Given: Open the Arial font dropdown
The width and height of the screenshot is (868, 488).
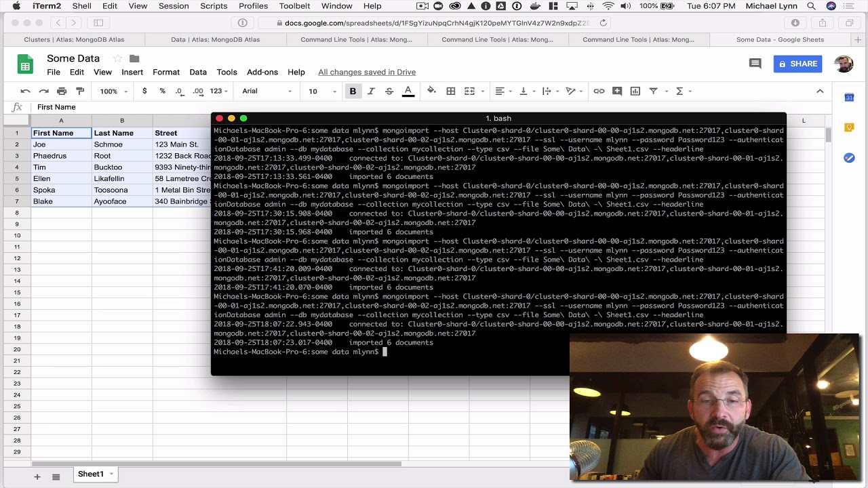Looking at the screenshot, I should pyautogui.click(x=267, y=91).
